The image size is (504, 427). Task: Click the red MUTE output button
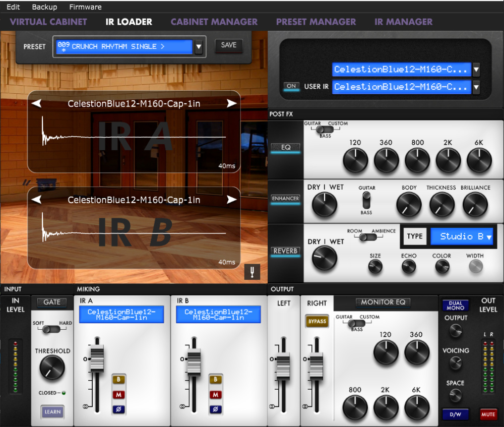click(x=488, y=414)
